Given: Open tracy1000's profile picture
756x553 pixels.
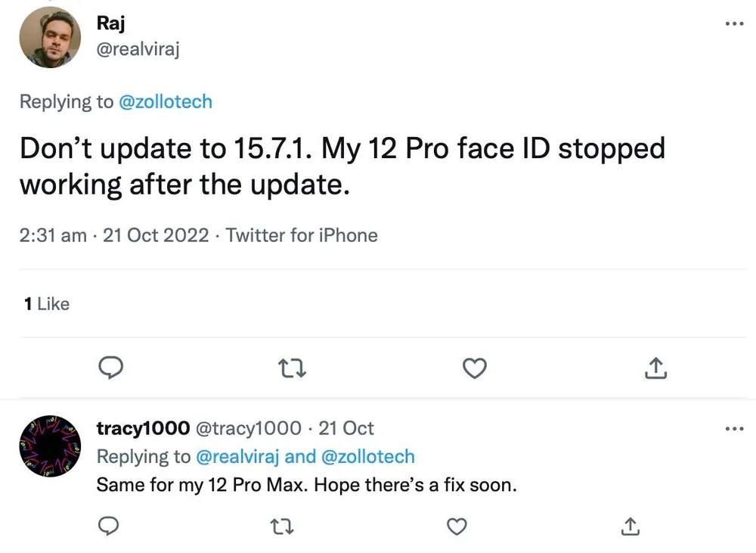Looking at the screenshot, I should (50, 446).
